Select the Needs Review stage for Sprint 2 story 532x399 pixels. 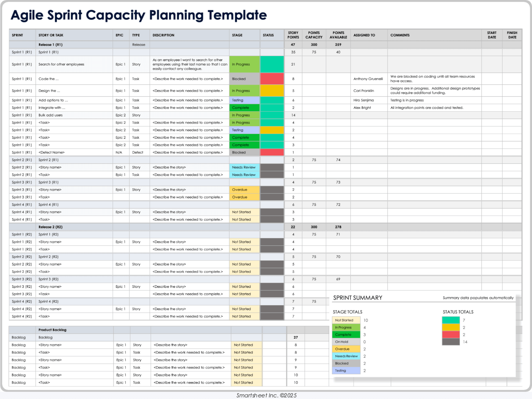click(244, 167)
